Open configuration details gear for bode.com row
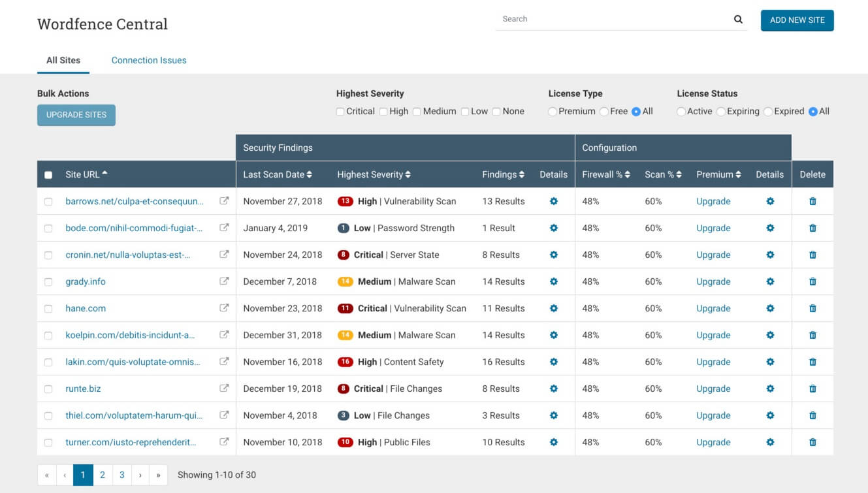Image resolution: width=868 pixels, height=493 pixels. point(770,228)
